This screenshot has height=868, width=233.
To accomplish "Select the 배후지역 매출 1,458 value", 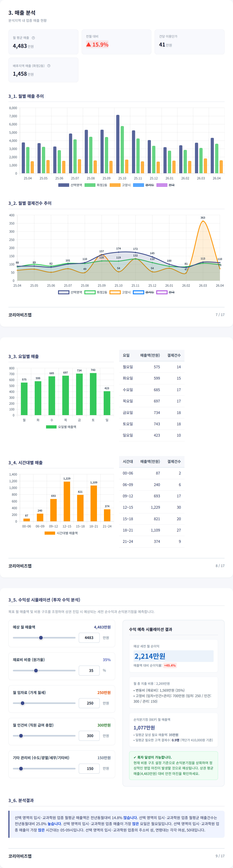I will [x=20, y=74].
